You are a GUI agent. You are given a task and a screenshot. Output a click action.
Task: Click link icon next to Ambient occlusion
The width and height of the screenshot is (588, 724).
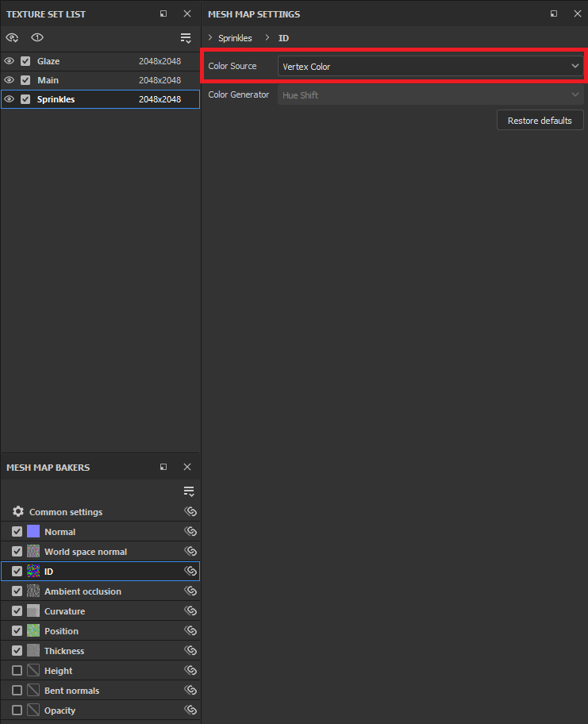coord(190,591)
